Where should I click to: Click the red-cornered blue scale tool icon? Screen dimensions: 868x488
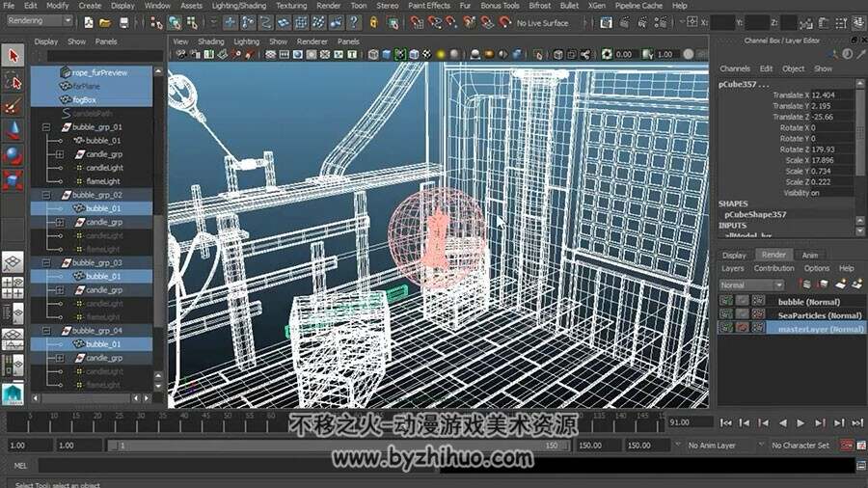pyautogui.click(x=13, y=179)
